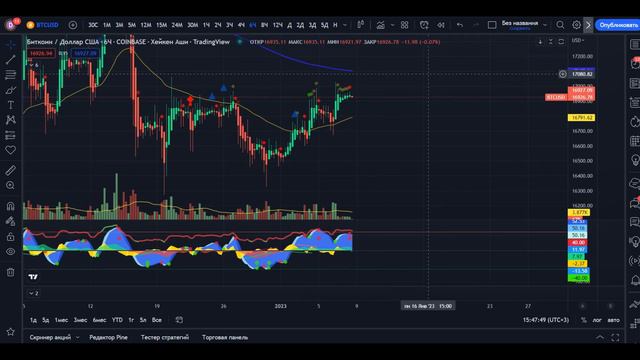The width and height of the screenshot is (640, 360).
Task: Collapse the legend indicators chevron 6
Action: coord(33,65)
